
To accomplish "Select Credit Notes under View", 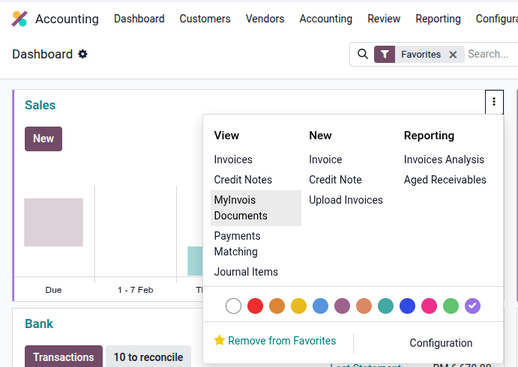I will point(243,180).
